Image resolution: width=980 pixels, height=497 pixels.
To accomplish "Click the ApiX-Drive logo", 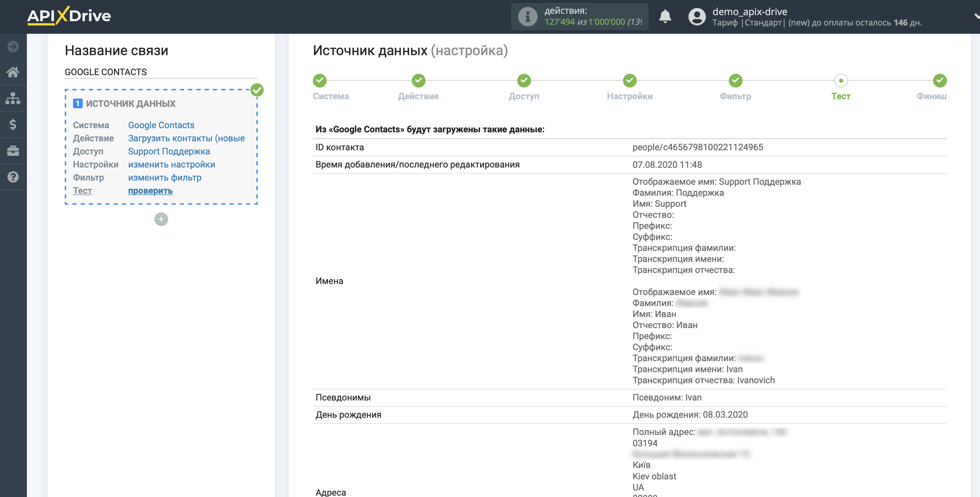I will click(69, 16).
